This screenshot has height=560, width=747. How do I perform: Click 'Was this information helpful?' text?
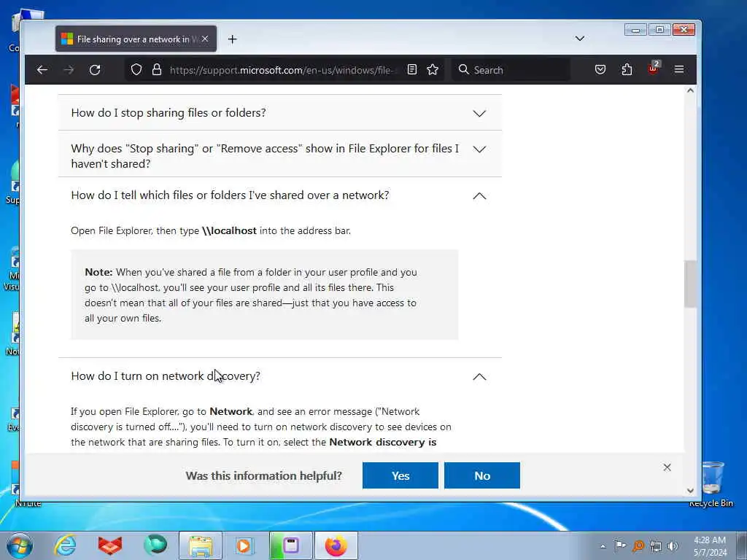click(x=263, y=475)
